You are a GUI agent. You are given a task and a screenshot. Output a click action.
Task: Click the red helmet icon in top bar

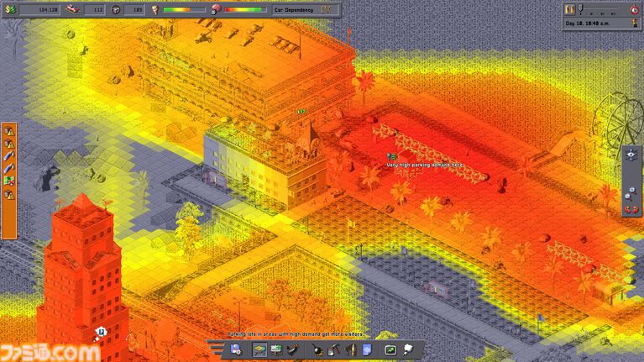coord(216,9)
